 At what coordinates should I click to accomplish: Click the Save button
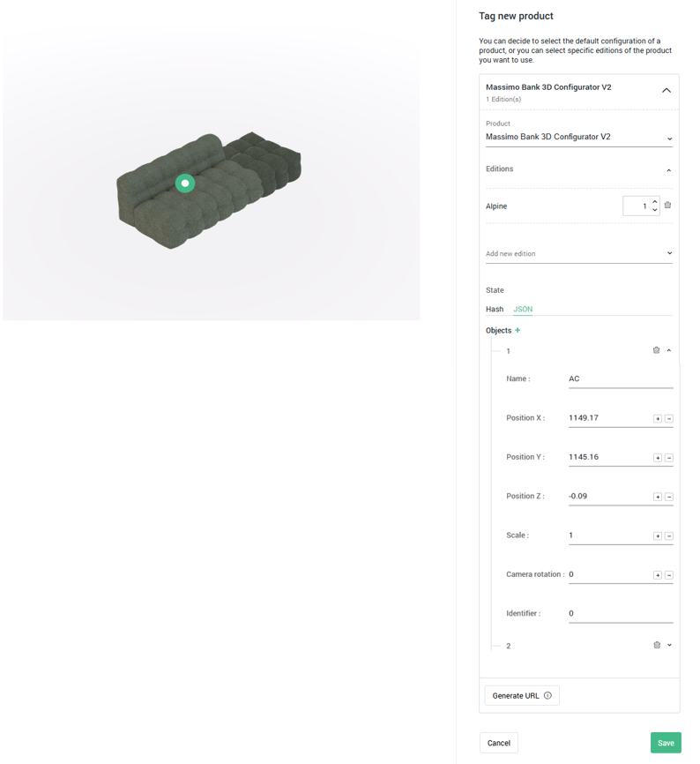coord(666,743)
